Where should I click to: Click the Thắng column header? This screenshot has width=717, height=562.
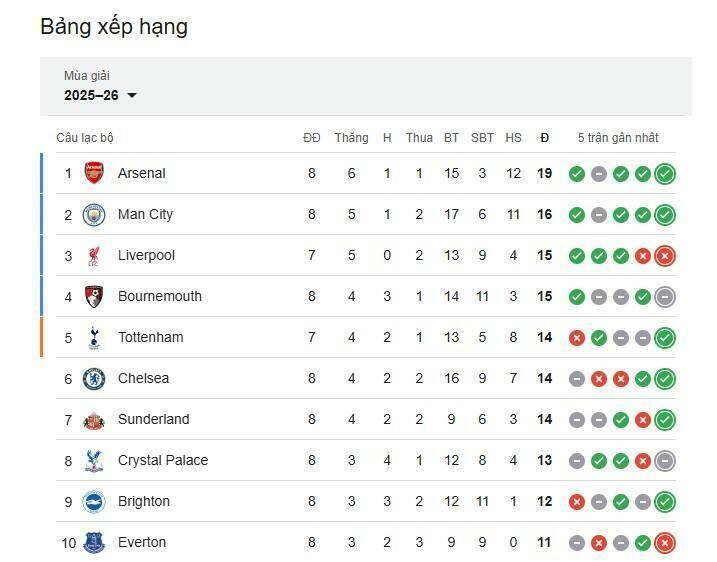[351, 138]
